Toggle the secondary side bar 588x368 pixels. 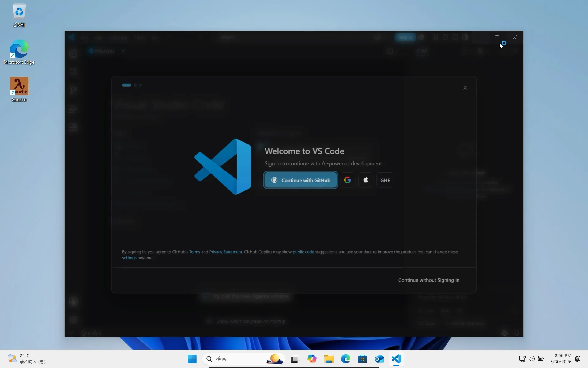tap(465, 37)
